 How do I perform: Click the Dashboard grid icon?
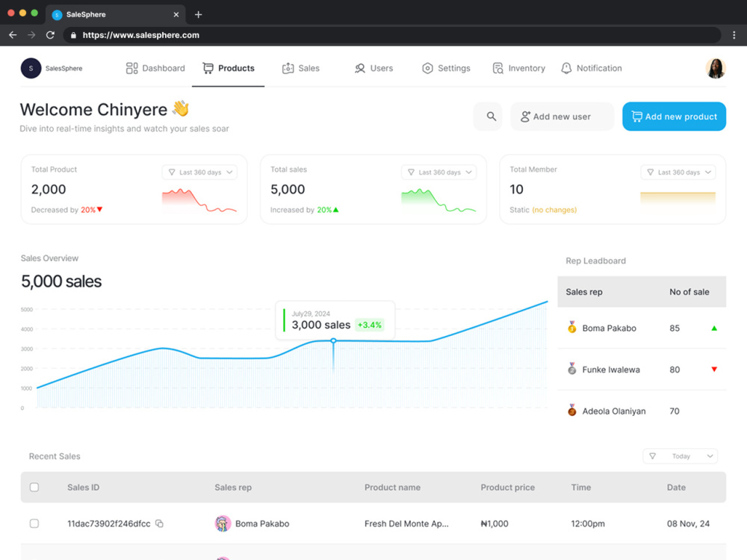click(x=132, y=68)
